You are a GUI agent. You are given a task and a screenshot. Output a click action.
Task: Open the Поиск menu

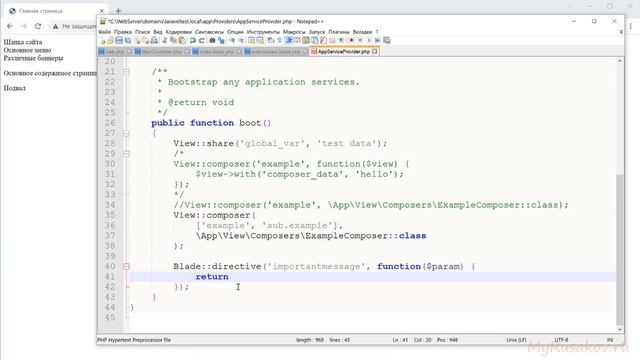click(142, 32)
